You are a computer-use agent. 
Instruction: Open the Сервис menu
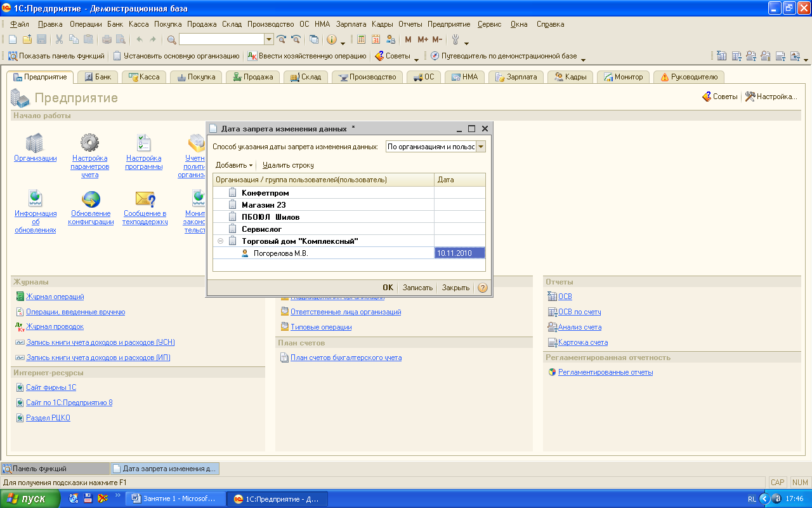pyautogui.click(x=489, y=24)
